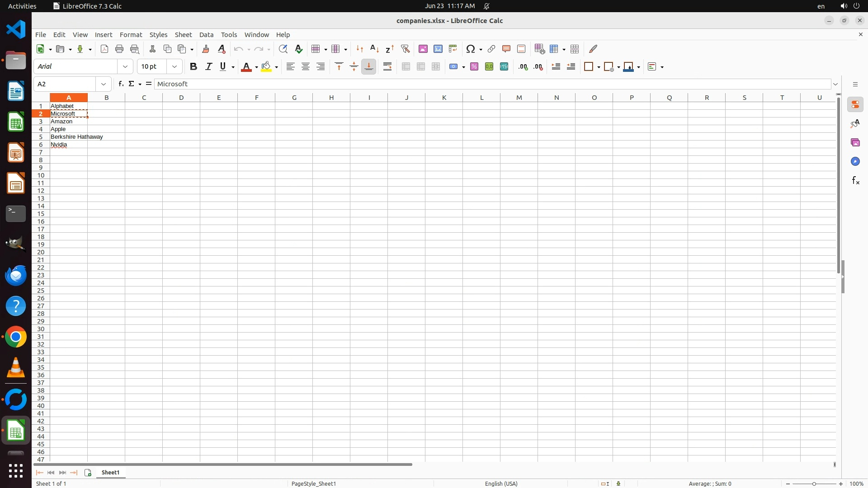Click the Merge and Center Cells icon
The width and height of the screenshot is (868, 488).
[406, 66]
